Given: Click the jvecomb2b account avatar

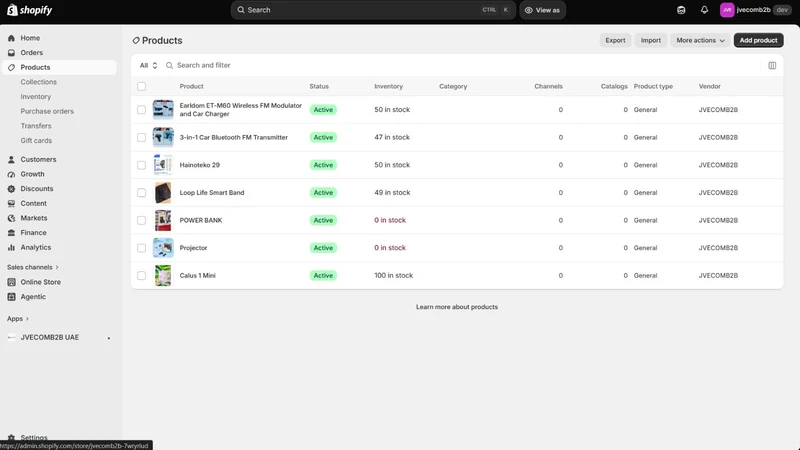Looking at the screenshot, I should point(727,10).
